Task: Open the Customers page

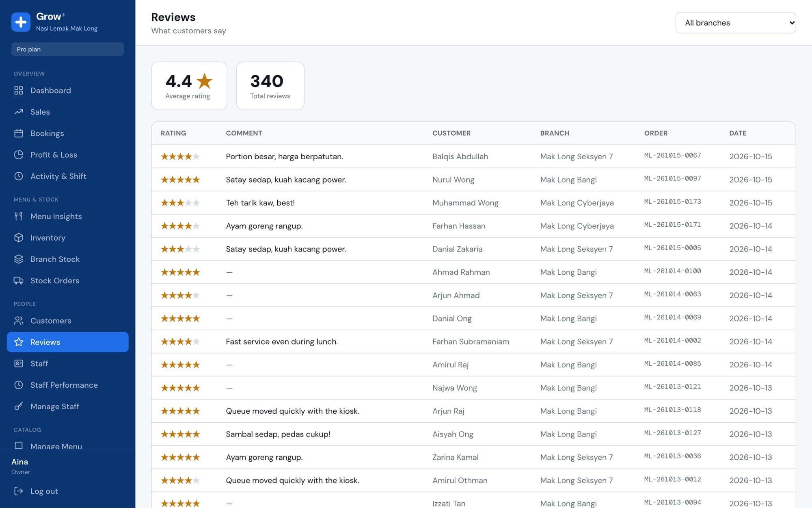Action: (68, 321)
